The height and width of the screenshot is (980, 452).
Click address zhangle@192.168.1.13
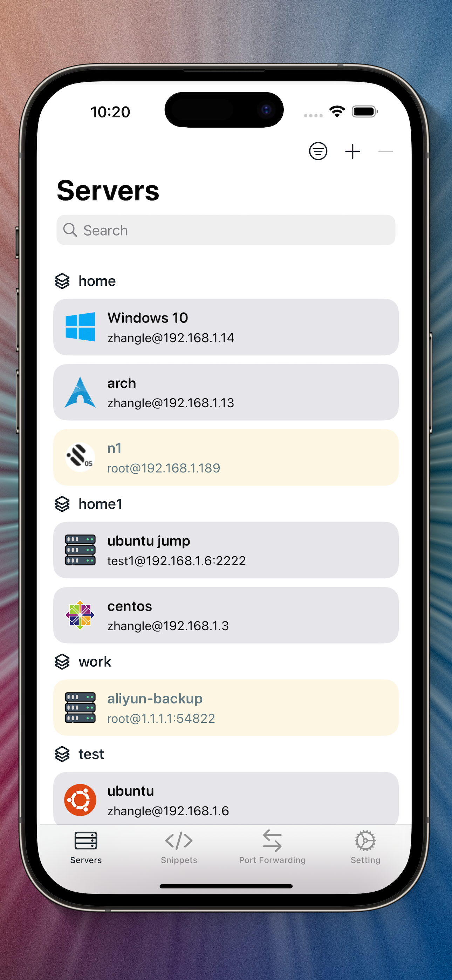(171, 403)
